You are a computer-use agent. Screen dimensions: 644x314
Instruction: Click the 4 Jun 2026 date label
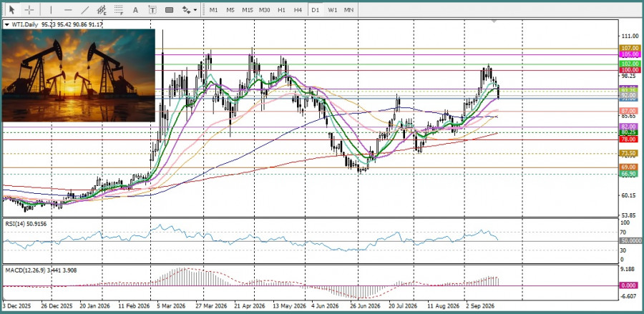[x=325, y=306]
